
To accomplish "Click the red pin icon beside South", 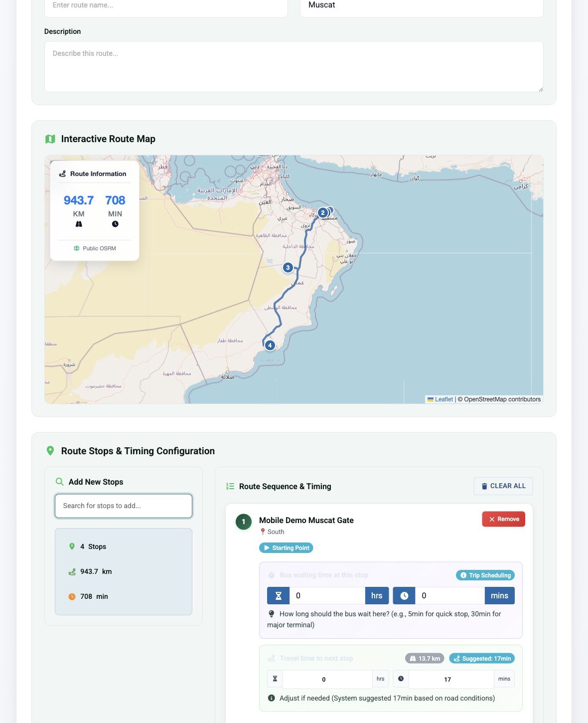I will (263, 532).
